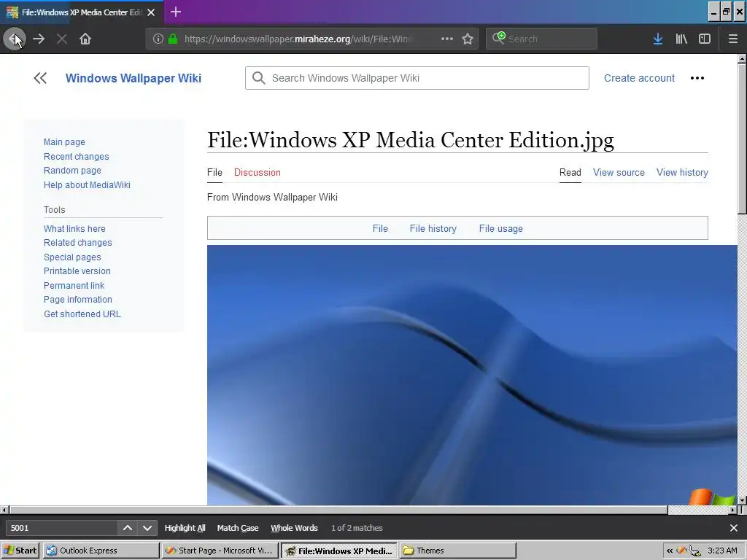Jump to the File usage section
This screenshot has height=560, width=747.
500,228
